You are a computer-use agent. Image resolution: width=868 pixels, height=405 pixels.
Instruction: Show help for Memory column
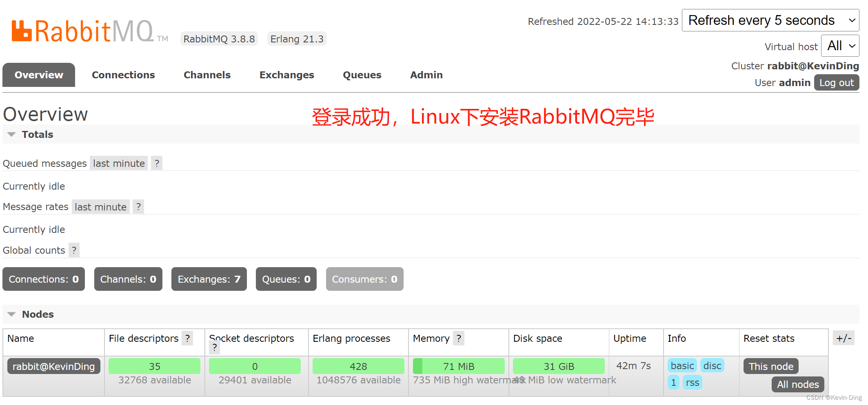click(x=459, y=338)
